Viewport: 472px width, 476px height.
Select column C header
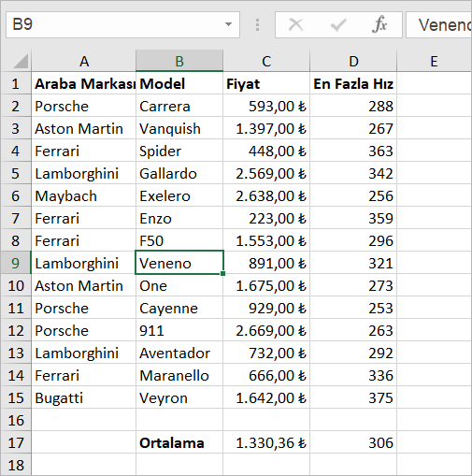tap(266, 61)
